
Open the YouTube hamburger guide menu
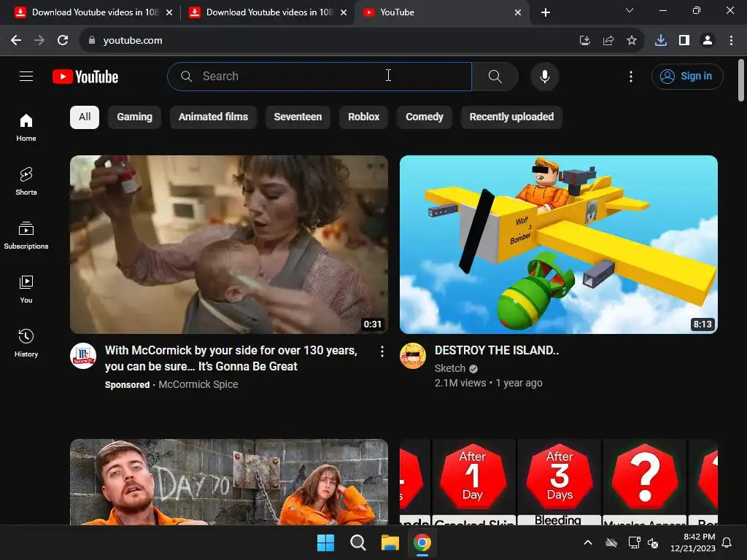tap(26, 76)
